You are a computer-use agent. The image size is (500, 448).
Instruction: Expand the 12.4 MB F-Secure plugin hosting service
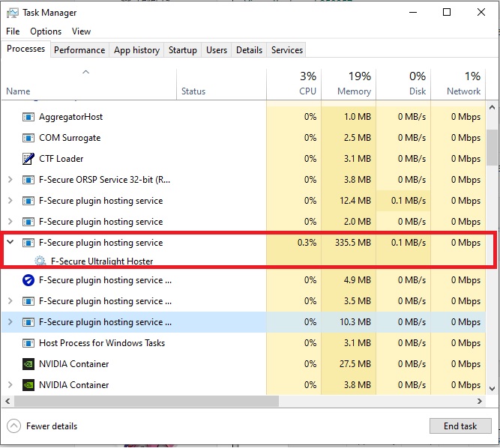point(10,201)
